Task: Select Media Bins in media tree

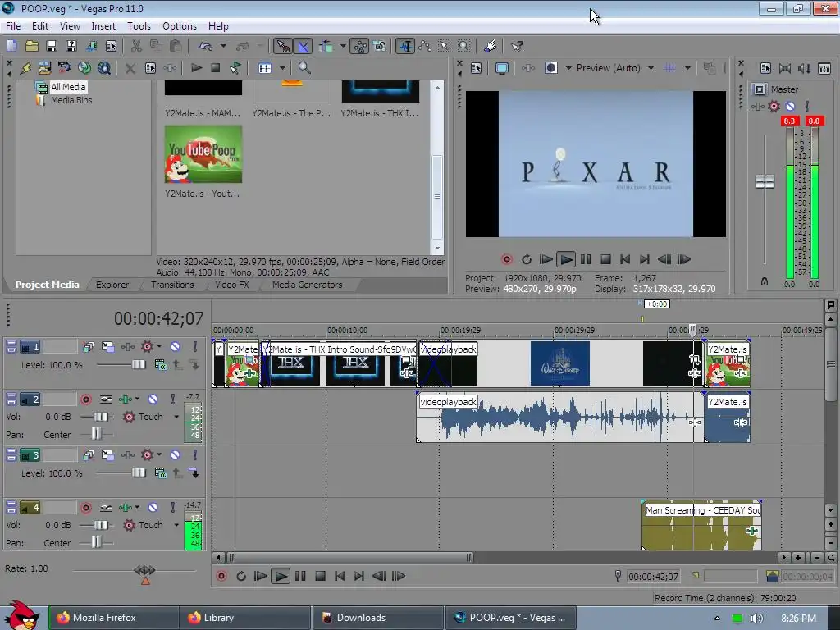Action: tap(71, 100)
